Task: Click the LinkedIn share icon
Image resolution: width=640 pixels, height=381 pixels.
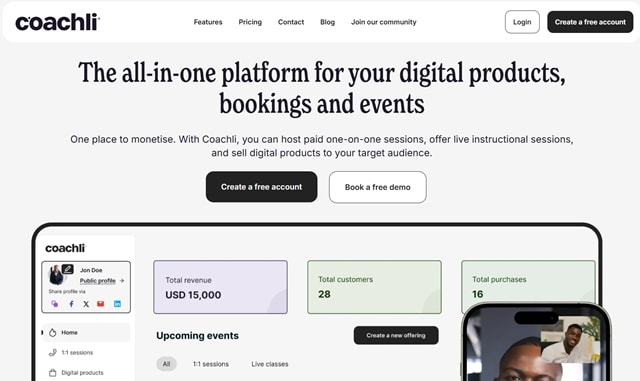Action: click(117, 304)
